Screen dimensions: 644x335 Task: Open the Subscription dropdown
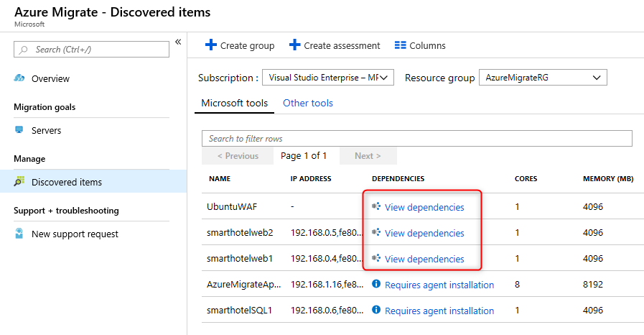328,77
